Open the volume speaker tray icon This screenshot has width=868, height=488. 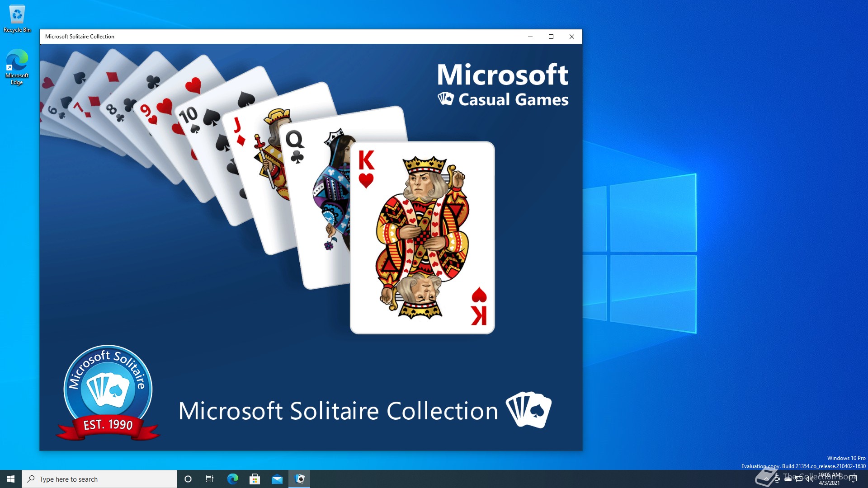pos(810,479)
